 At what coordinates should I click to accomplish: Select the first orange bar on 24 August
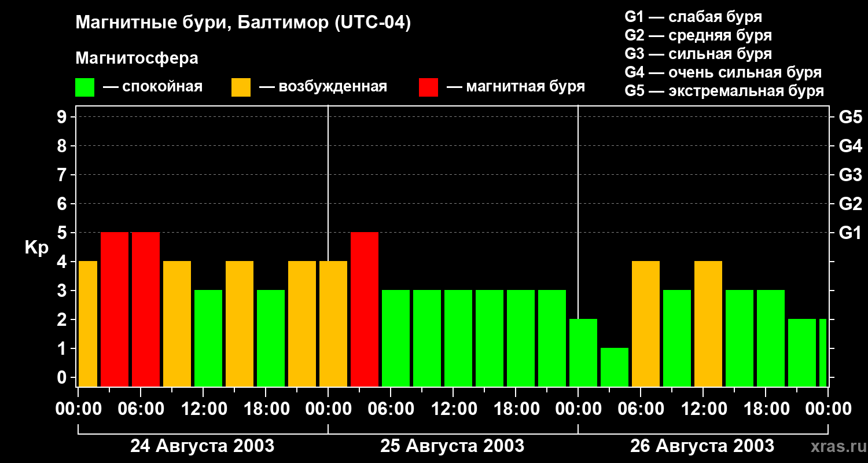87,324
